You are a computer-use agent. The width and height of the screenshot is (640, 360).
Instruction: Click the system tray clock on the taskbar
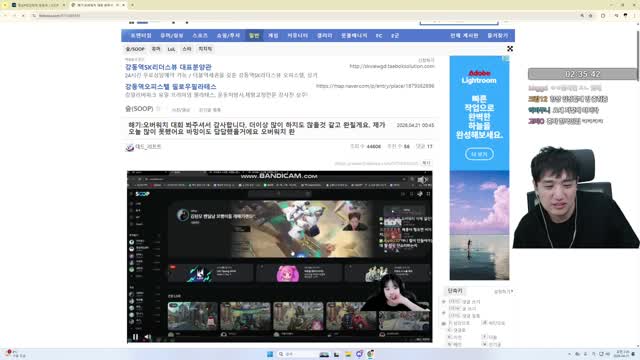[622, 354]
